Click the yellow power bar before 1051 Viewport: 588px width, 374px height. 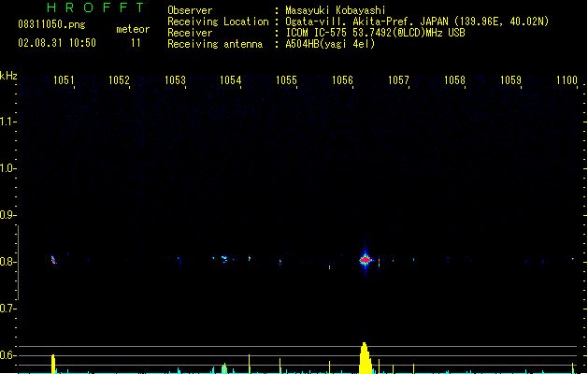pos(53,364)
